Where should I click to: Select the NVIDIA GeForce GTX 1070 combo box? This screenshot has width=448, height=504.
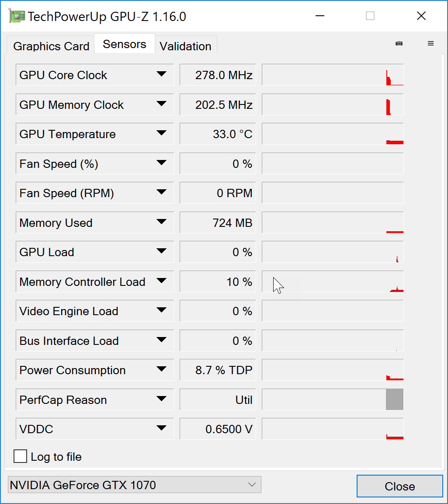[134, 485]
